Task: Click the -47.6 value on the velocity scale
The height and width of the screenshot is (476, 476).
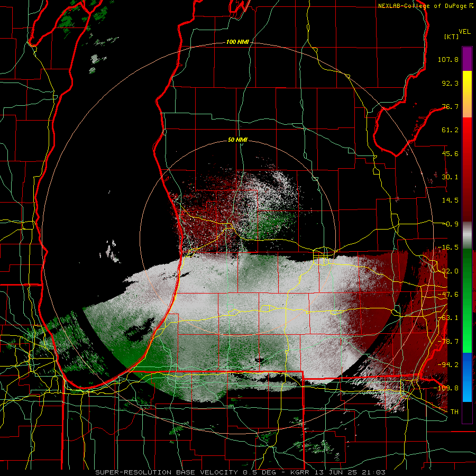Action: pos(448,295)
